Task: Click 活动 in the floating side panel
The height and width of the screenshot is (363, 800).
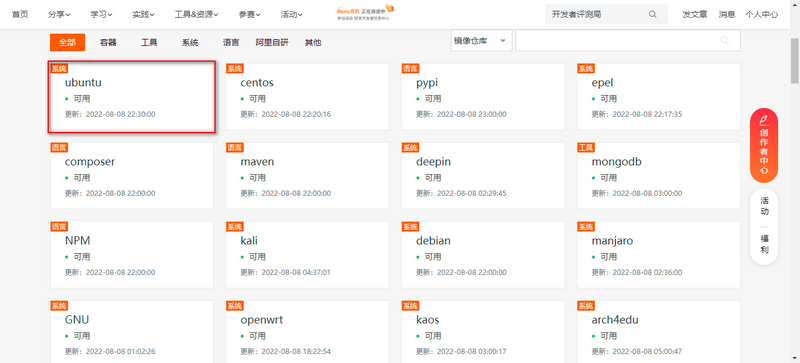Action: tap(764, 205)
